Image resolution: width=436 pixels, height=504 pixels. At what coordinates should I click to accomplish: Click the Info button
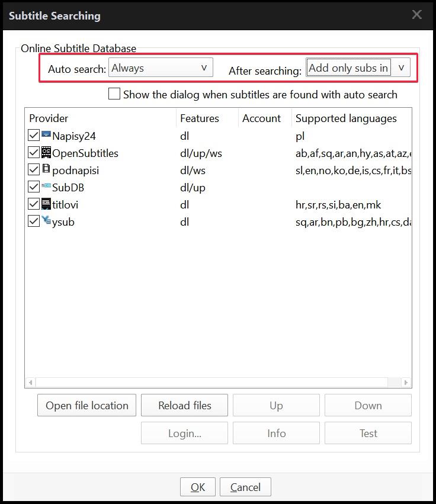click(276, 433)
